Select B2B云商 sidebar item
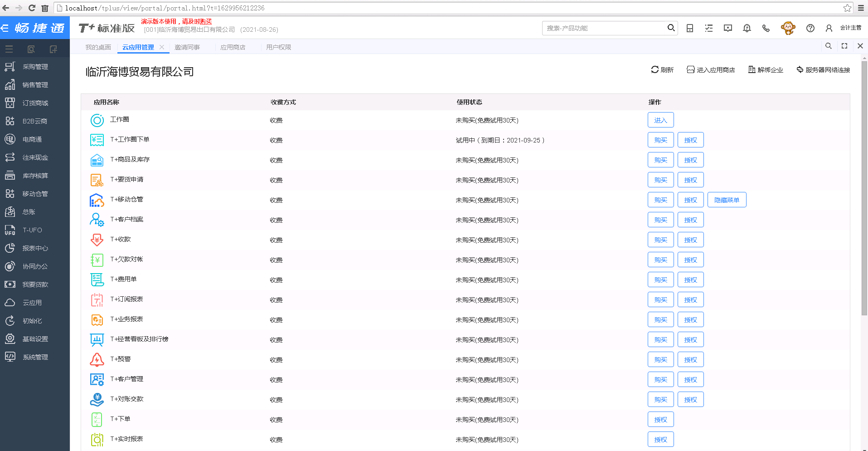868x451 pixels. 35,121
